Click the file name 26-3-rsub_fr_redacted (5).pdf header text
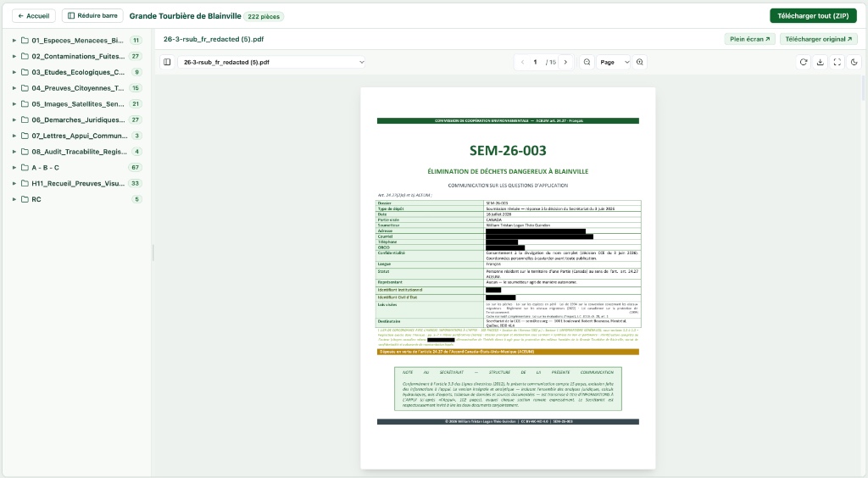 click(213, 39)
